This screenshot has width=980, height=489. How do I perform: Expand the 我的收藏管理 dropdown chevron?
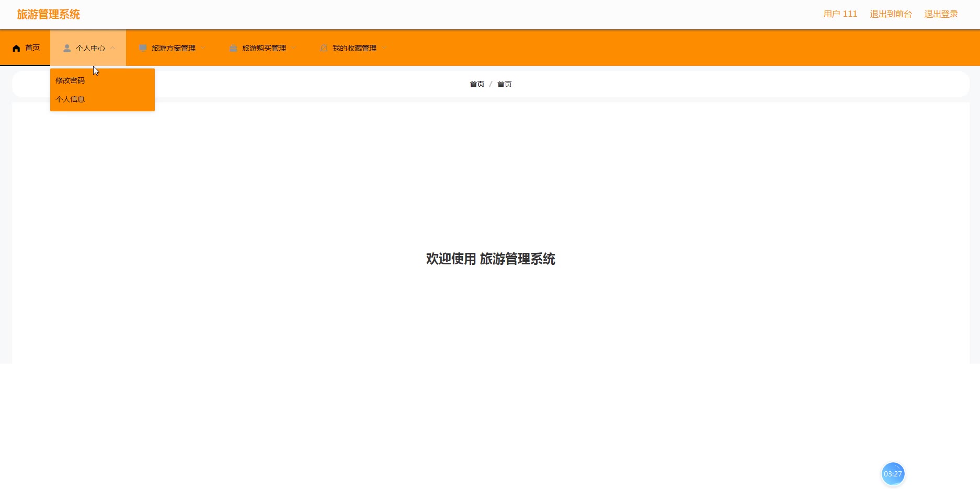point(384,48)
